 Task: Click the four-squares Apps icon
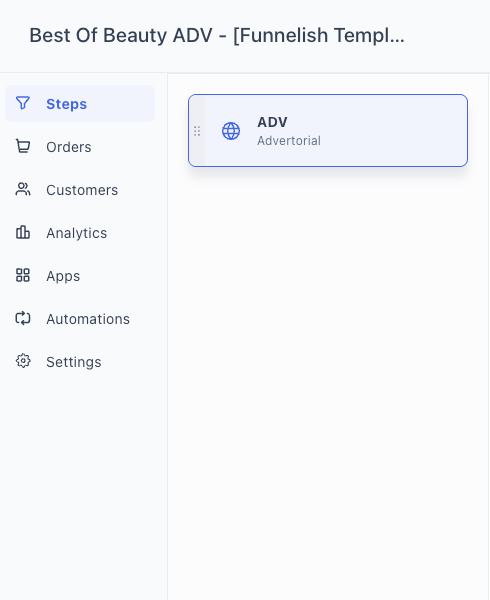23,276
